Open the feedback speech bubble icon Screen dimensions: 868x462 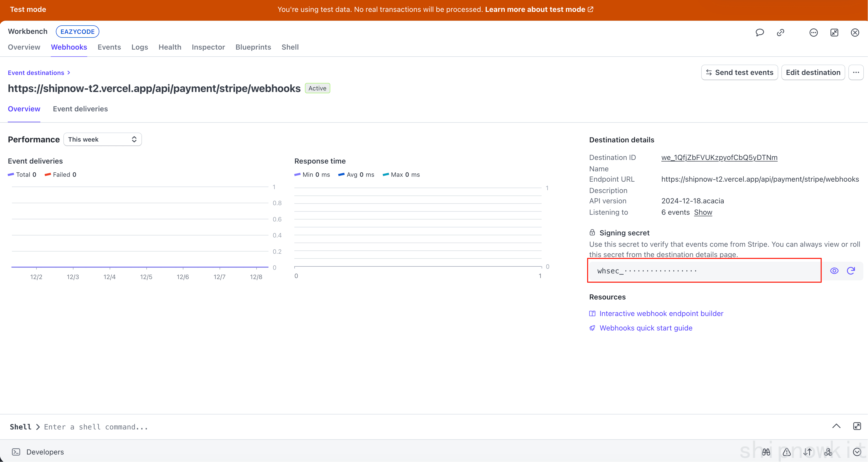coord(759,32)
